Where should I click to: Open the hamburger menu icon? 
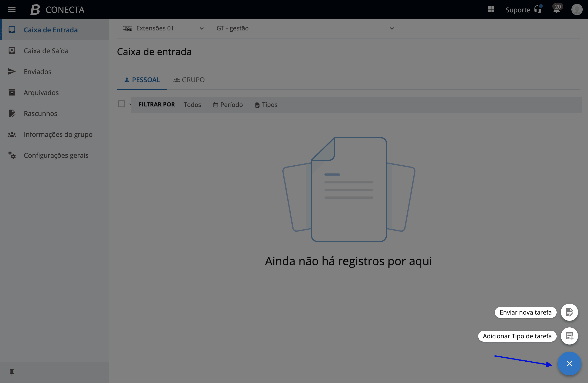click(12, 9)
